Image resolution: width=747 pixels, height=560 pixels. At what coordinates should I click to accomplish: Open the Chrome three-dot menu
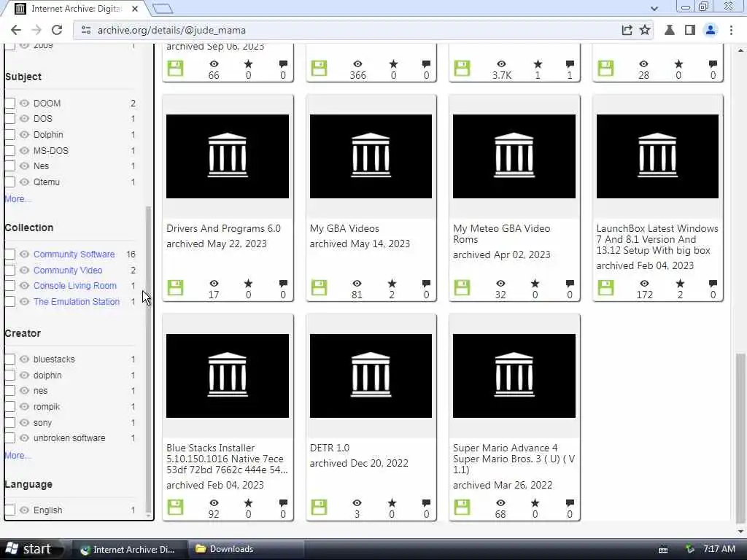pos(731,30)
